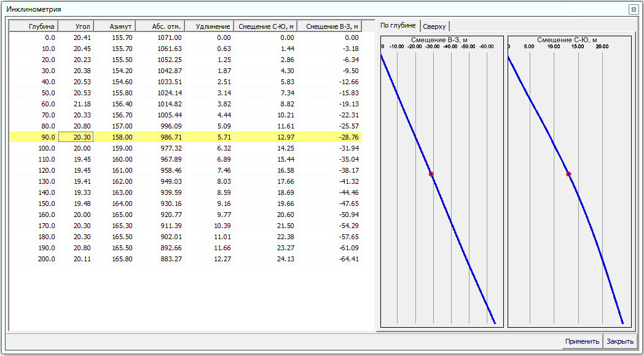
Task: Select the По глубине tab
Action: click(x=398, y=25)
